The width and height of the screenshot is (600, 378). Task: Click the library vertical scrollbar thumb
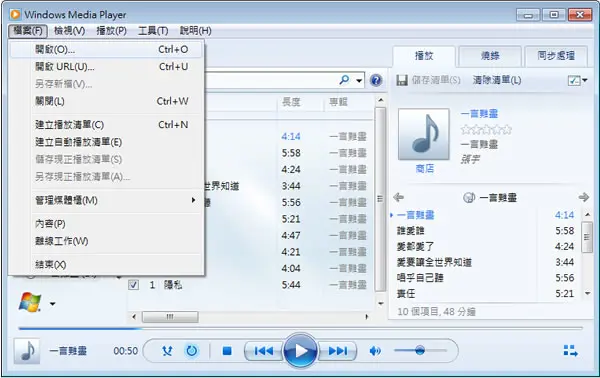click(x=380, y=199)
